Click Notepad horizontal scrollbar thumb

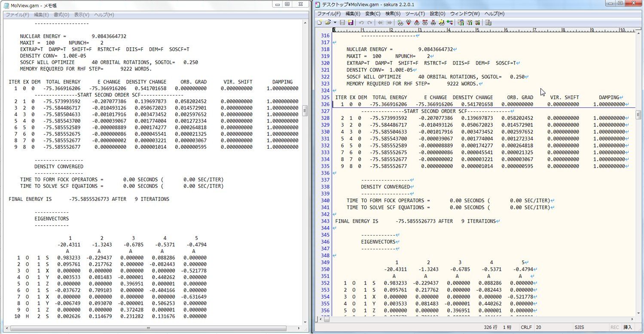tap(147, 328)
